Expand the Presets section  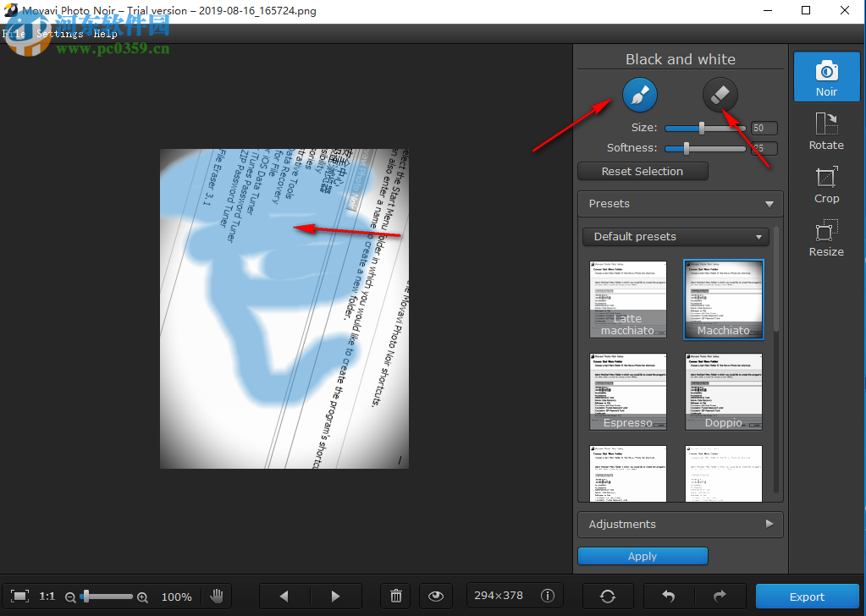coord(679,203)
